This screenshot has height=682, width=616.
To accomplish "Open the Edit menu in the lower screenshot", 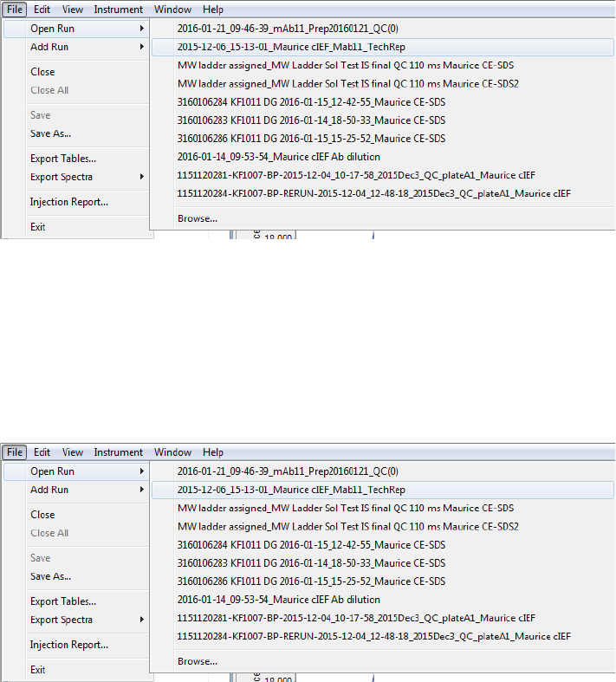I will tap(42, 451).
